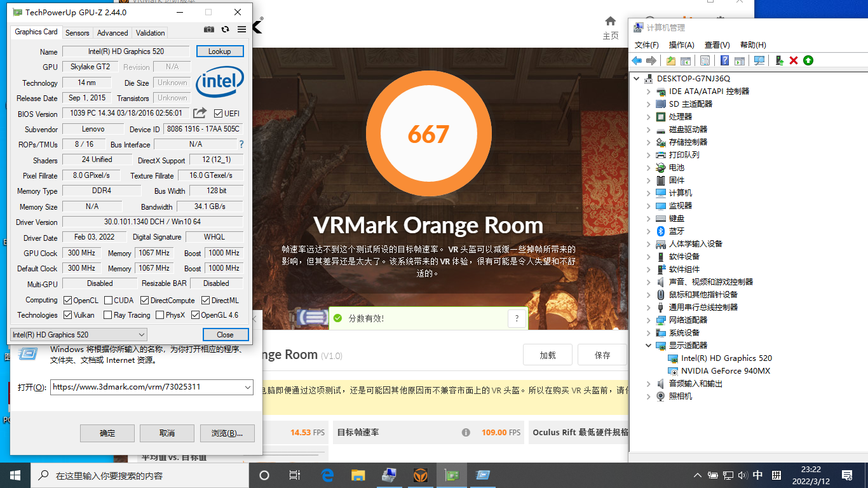This screenshot has width=868, height=488.
Task: Toggle the DirectML checkbox
Action: coord(206,301)
